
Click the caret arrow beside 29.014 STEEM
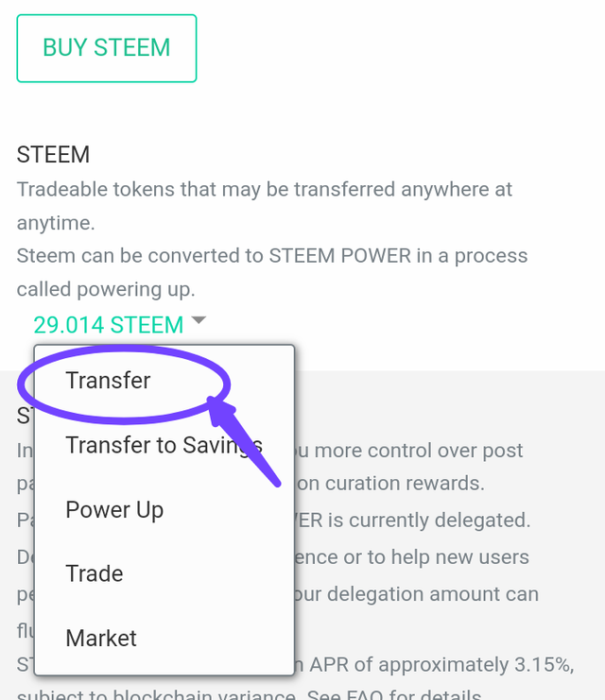click(199, 321)
